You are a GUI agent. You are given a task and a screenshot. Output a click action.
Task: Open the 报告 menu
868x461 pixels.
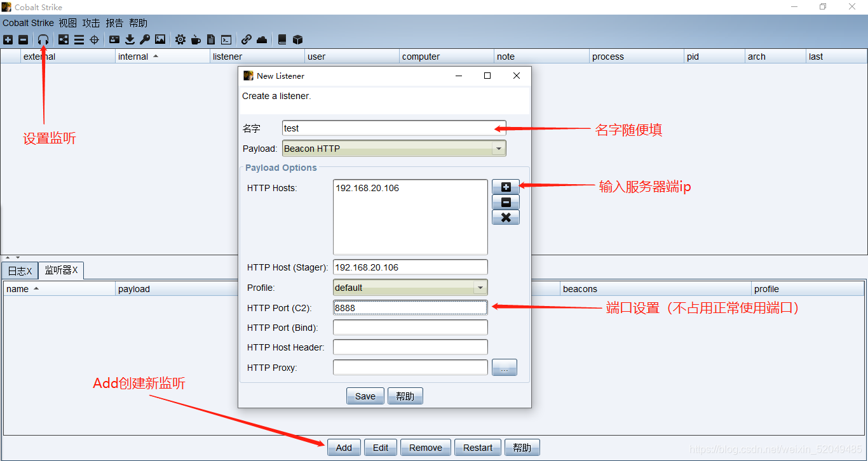114,23
